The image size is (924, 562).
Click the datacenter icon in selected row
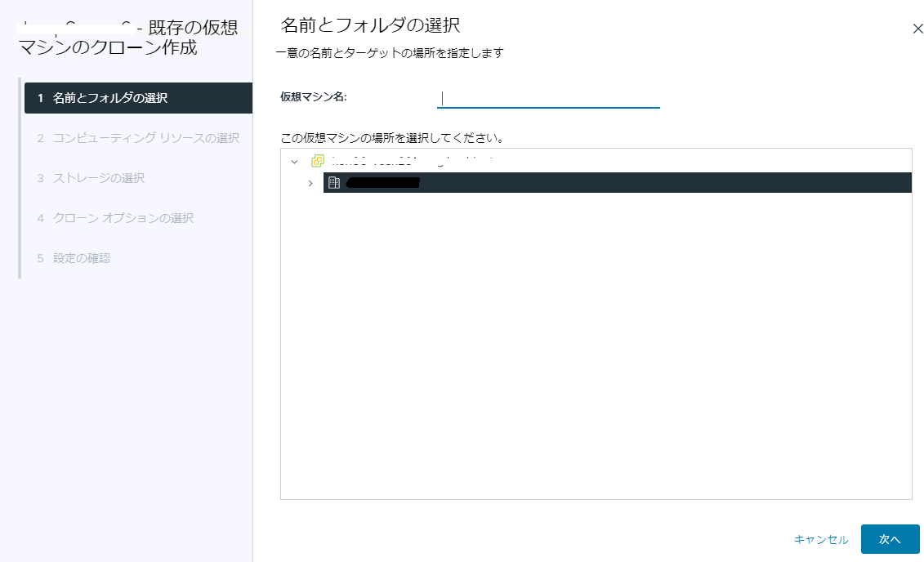coord(334,183)
